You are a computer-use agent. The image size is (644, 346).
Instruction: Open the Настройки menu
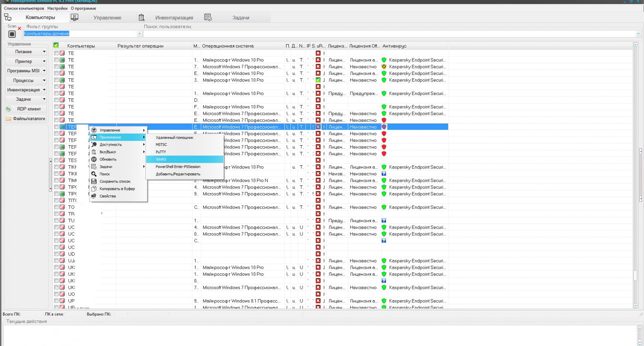[57, 8]
